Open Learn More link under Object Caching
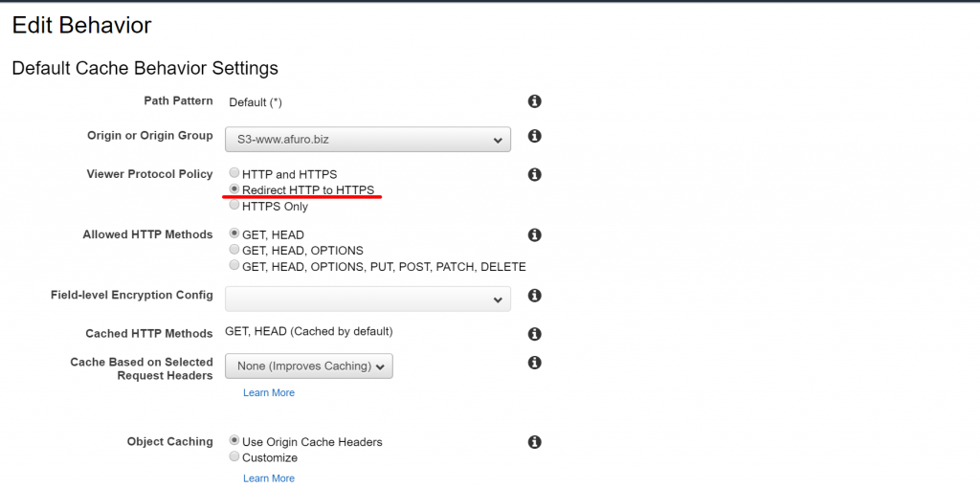 (x=269, y=478)
